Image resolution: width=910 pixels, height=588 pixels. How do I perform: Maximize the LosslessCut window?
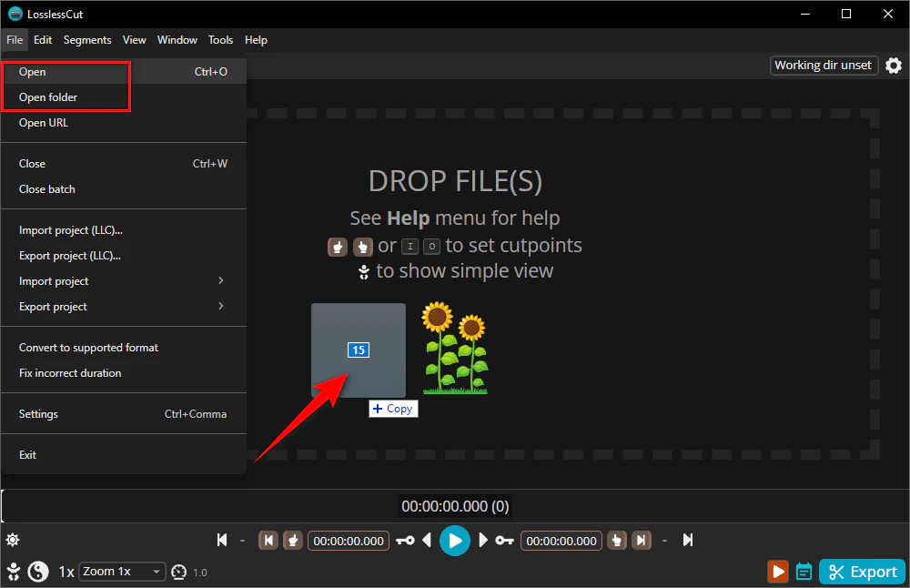point(846,14)
